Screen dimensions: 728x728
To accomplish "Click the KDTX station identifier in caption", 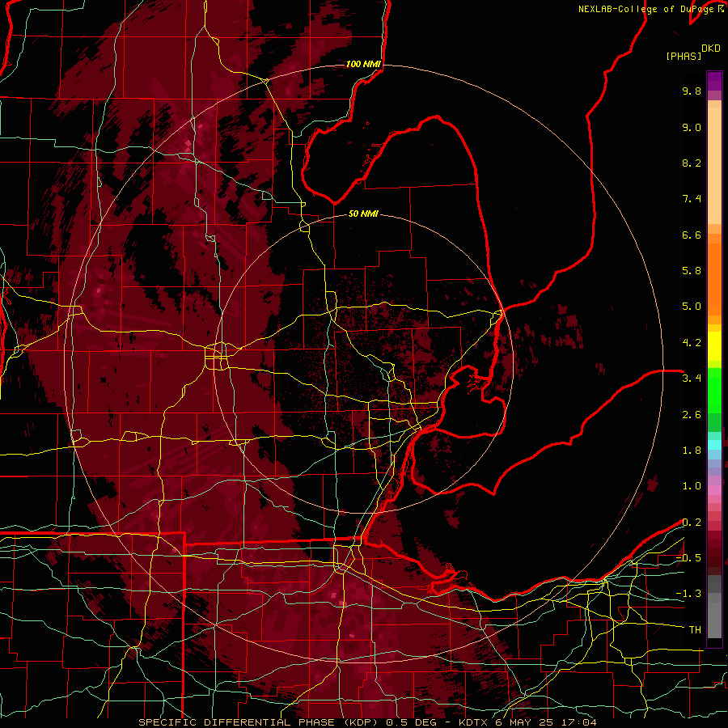I will (x=472, y=722).
